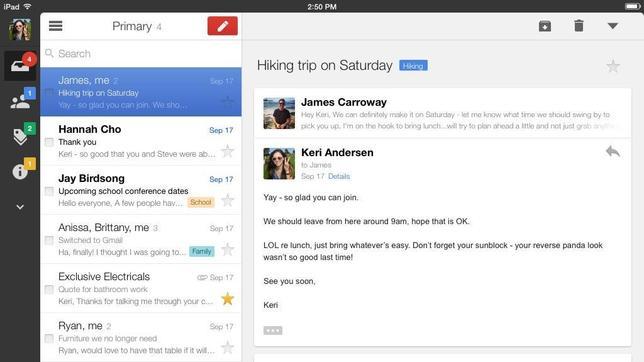Click the School label tag
644x362 pixels.
[201, 202]
